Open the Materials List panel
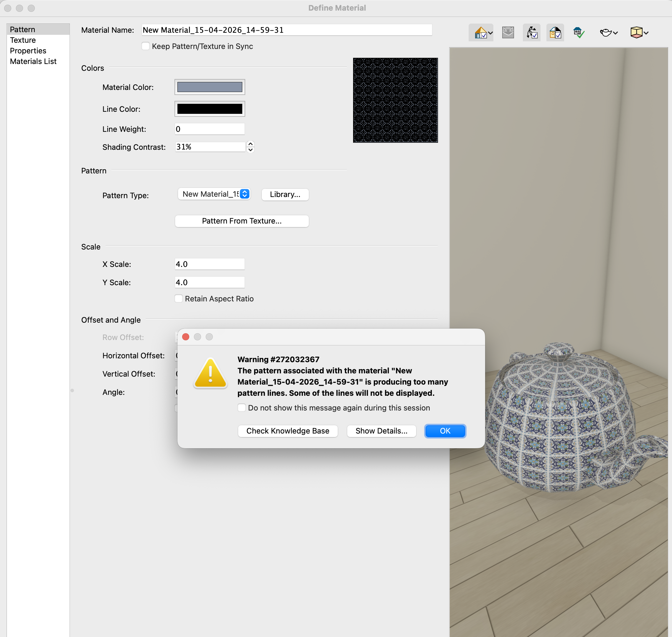This screenshot has height=637, width=672. 33,61
